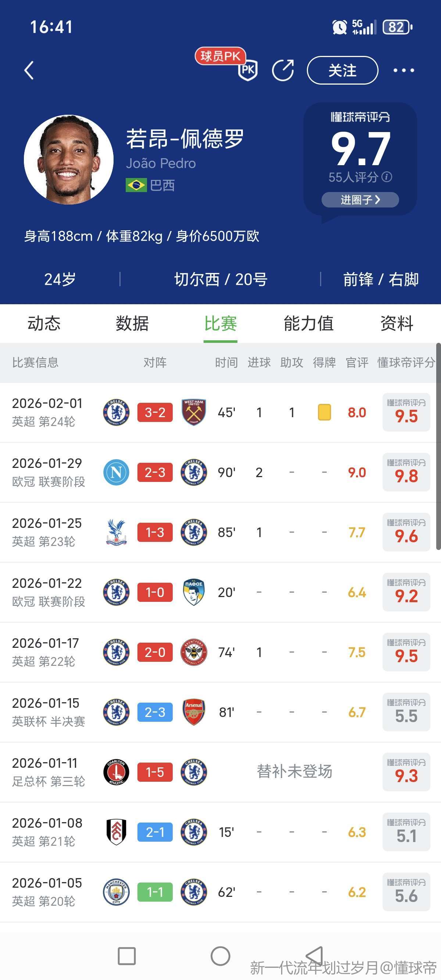Tap the rating info icon beside 55人评分

click(387, 177)
